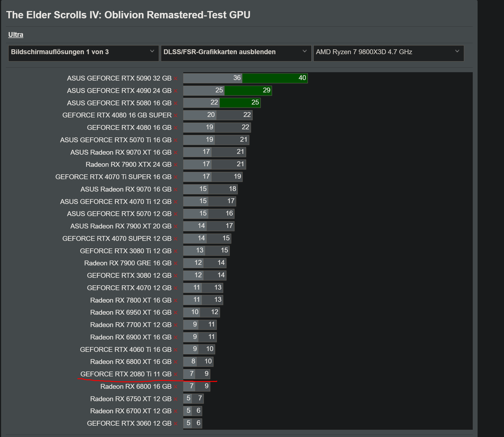
Task: Click the Radeon RX 6950 XT 16 GB label
Action: click(x=131, y=312)
